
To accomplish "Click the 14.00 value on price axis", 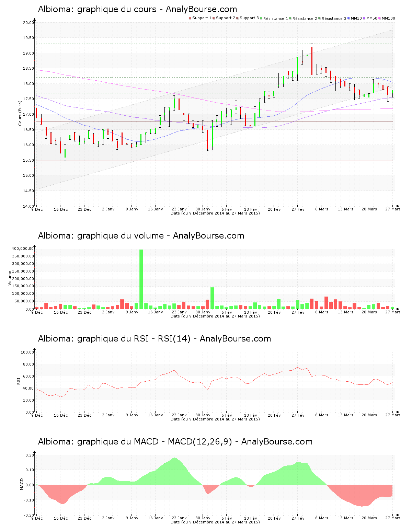I will tap(28, 206).
